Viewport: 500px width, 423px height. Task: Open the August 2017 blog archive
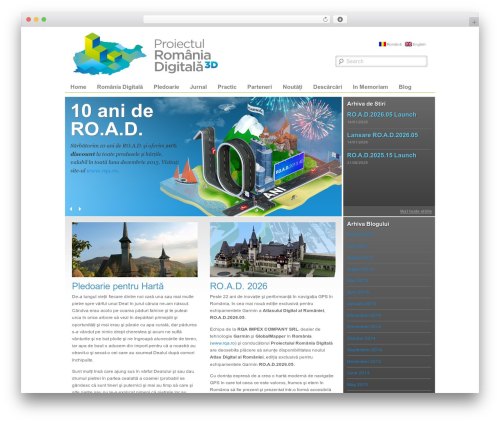coord(360,258)
